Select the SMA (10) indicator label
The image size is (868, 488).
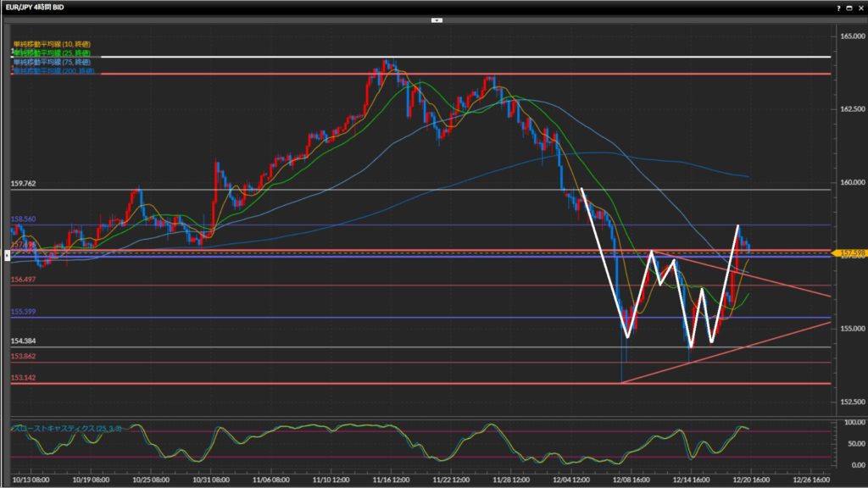pos(51,43)
